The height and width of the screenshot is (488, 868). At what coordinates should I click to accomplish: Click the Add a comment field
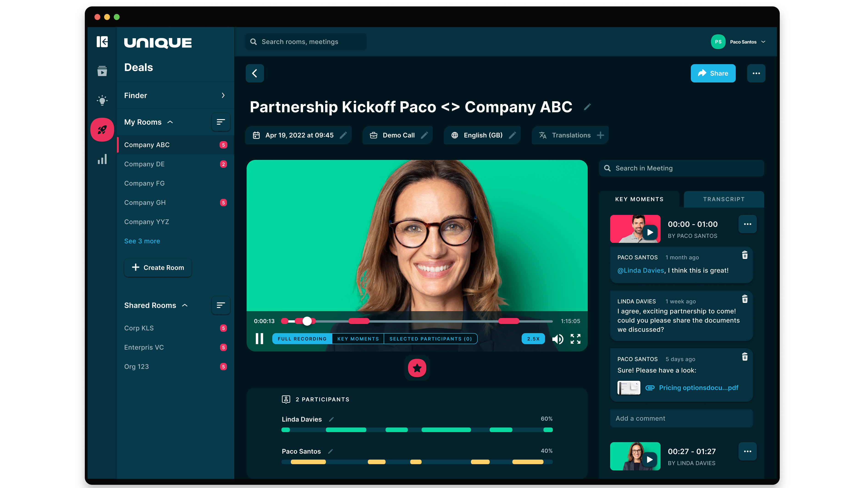(681, 418)
